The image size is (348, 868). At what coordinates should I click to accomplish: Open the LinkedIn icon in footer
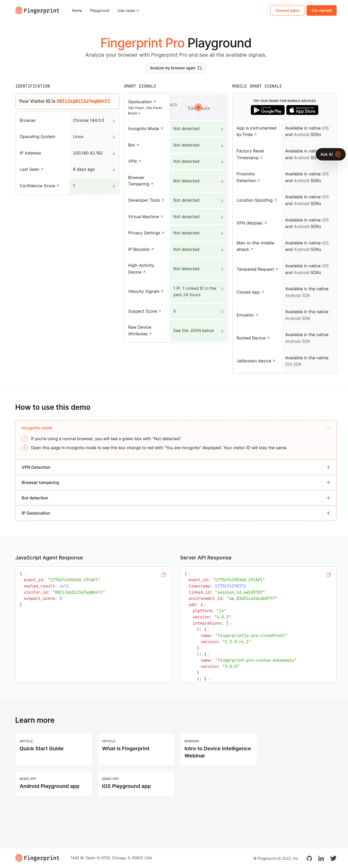tap(321, 858)
